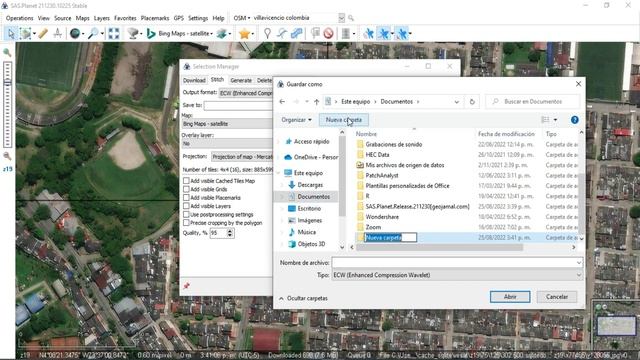
Task: Collapse folders with Ocultar carpetas
Action: click(x=303, y=298)
